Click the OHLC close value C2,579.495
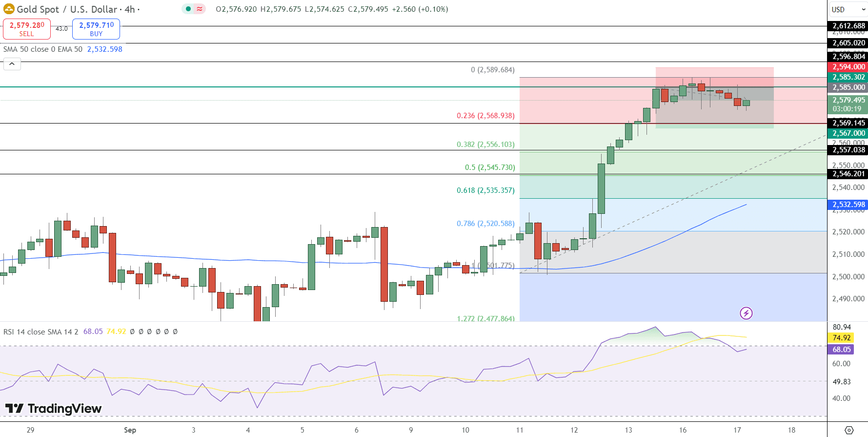 pos(368,9)
